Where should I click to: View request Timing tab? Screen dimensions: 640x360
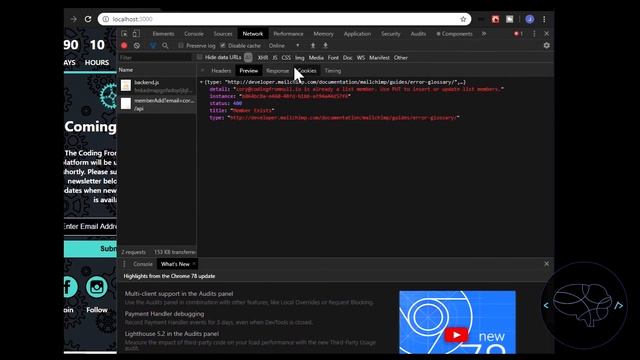(x=333, y=71)
